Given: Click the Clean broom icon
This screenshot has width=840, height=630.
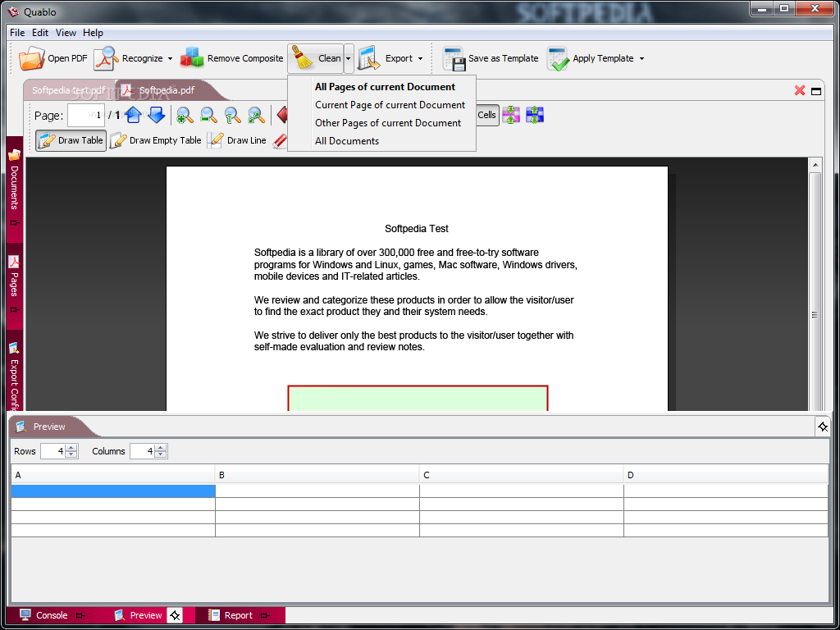Looking at the screenshot, I should 304,58.
